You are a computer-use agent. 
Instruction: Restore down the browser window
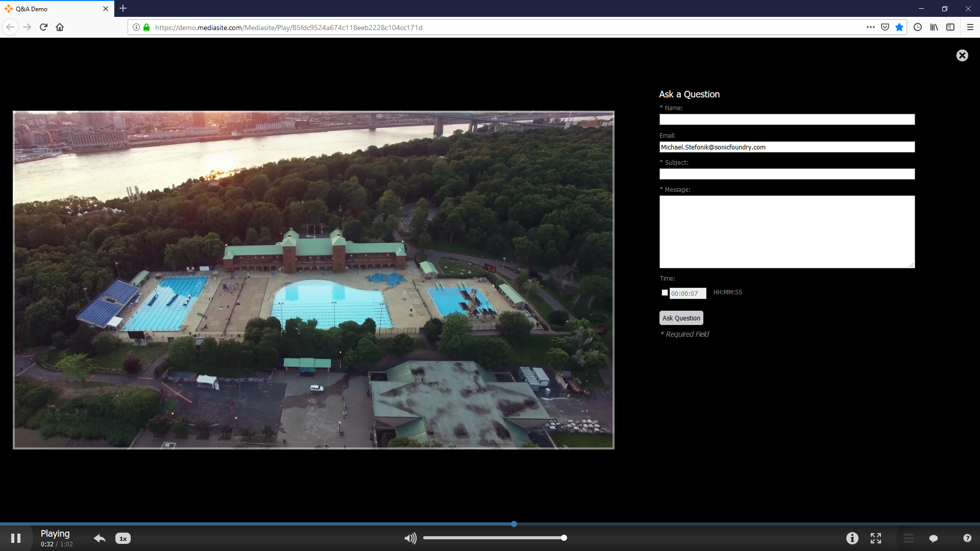(x=945, y=9)
